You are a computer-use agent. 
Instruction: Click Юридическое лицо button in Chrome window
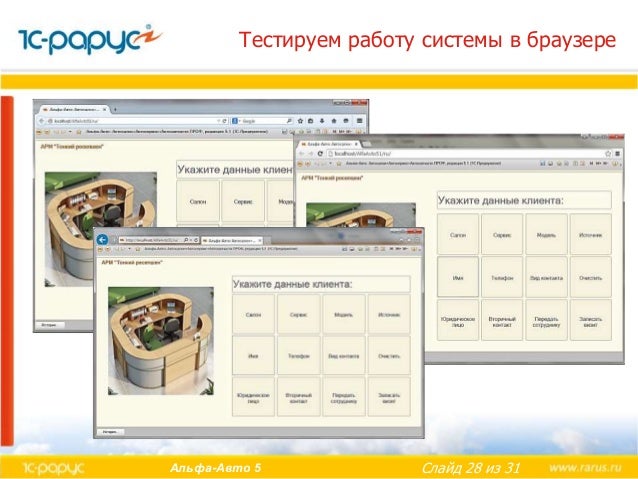(458, 320)
